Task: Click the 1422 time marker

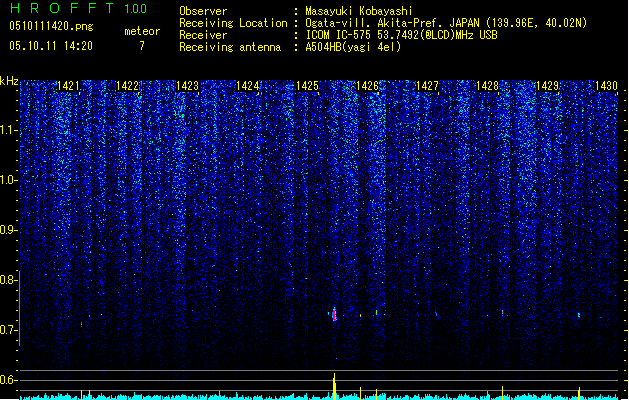Action: pyautogui.click(x=128, y=86)
